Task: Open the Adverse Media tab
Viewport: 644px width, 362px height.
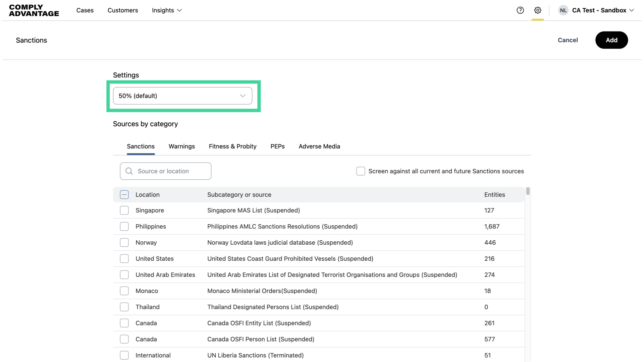Action: pos(319,146)
